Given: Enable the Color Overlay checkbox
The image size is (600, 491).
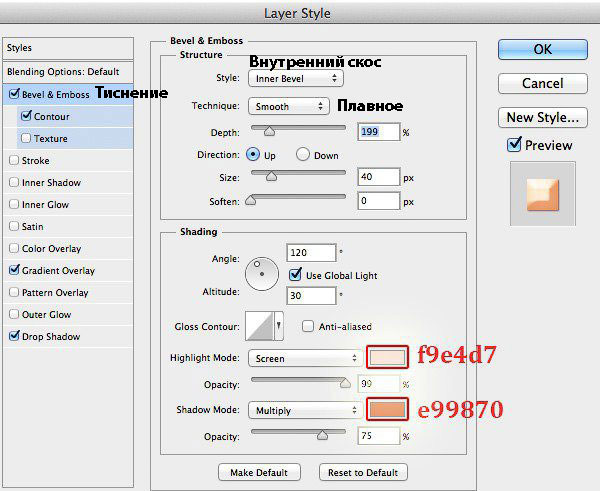Looking at the screenshot, I should click(x=14, y=248).
